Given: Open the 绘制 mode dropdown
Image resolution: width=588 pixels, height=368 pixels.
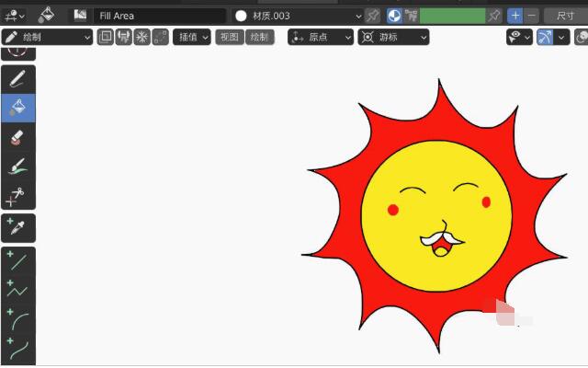Looking at the screenshot, I should tap(48, 37).
